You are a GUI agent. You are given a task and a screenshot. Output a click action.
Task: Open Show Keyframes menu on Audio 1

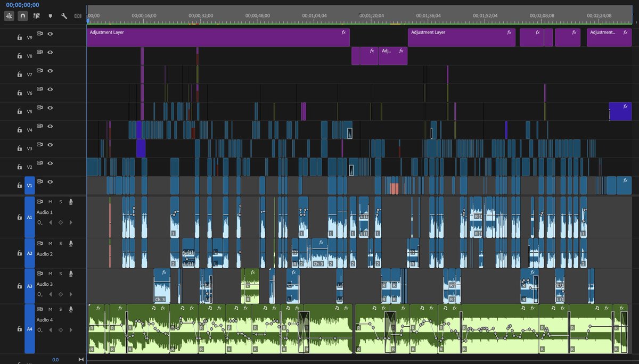[39, 222]
